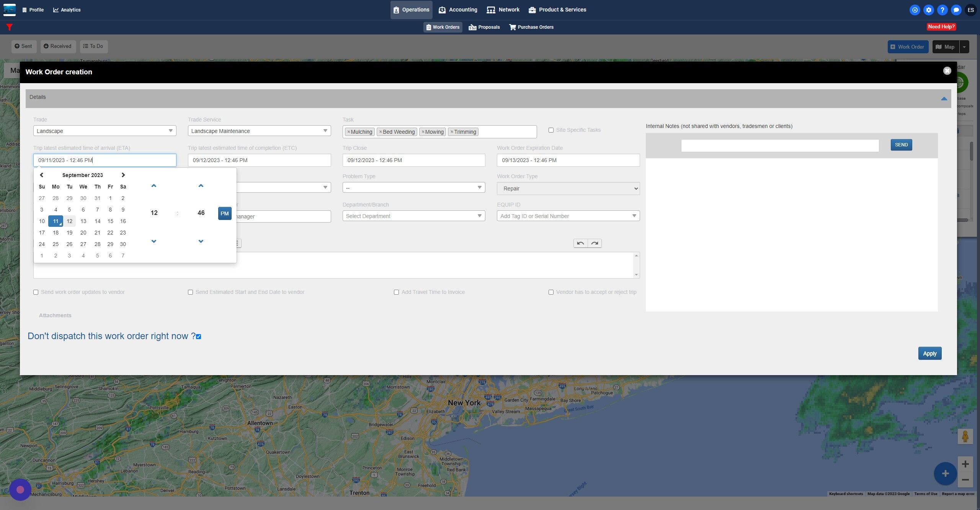Open the chat bubble icon in header
980x510 pixels.
click(x=956, y=10)
